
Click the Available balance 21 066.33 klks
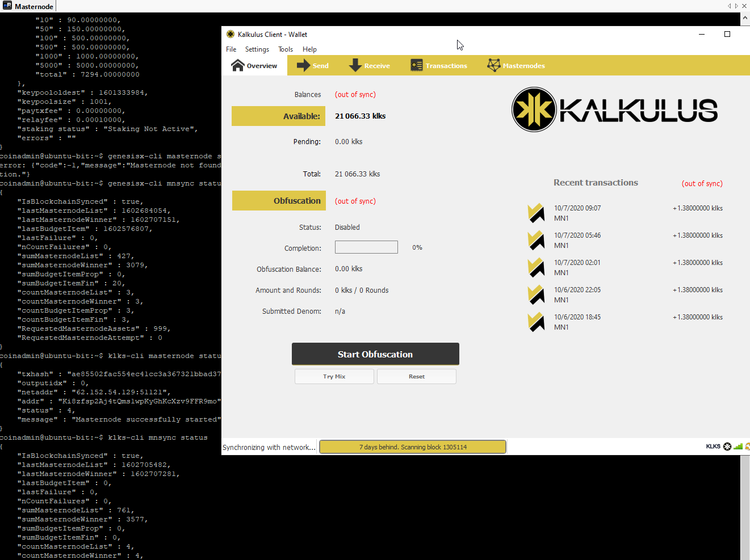click(x=360, y=116)
